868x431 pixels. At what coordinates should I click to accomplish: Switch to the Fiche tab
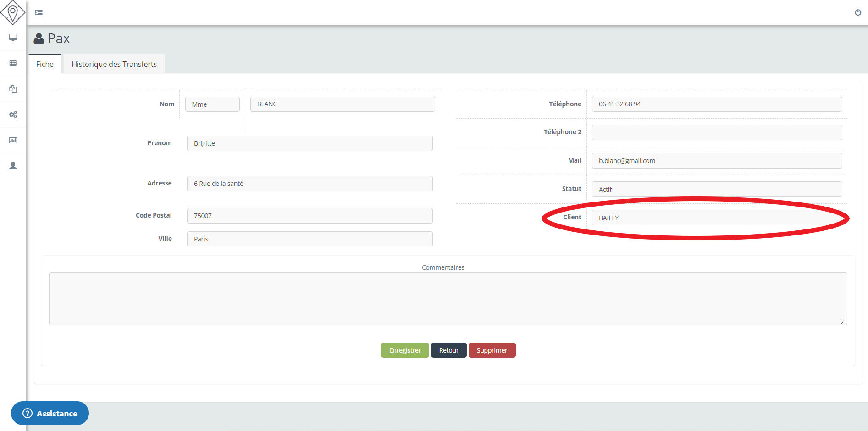(x=45, y=64)
